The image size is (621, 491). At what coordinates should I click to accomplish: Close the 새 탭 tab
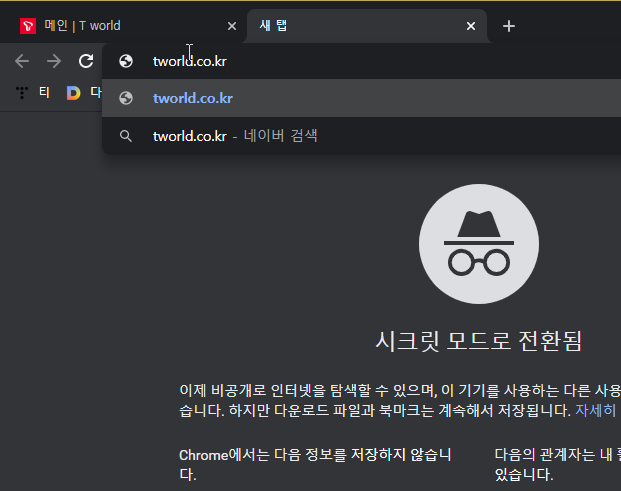tap(471, 26)
